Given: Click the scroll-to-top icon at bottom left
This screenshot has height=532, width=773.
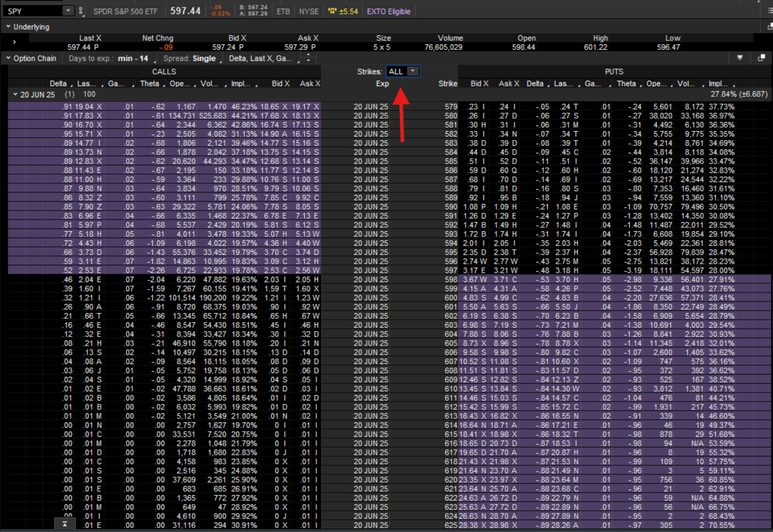Looking at the screenshot, I should [x=64, y=524].
